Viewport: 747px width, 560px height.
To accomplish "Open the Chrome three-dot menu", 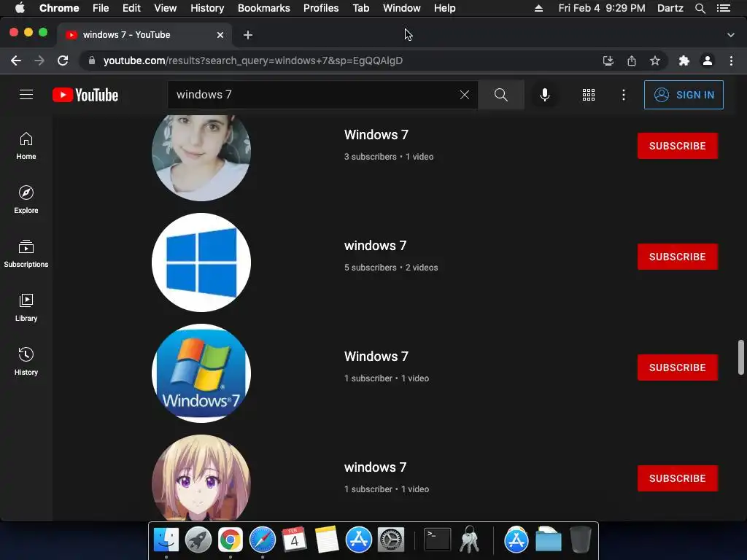I will coord(731,61).
